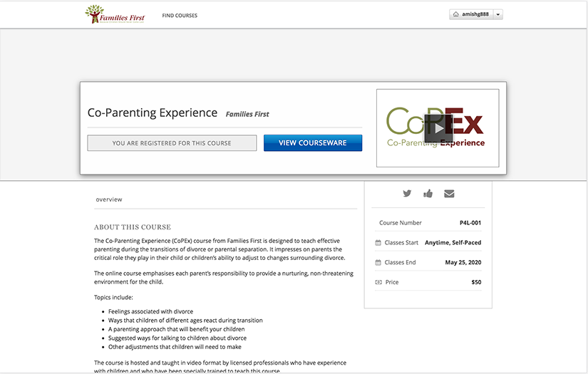Click the home icon next to amishg888
Viewport: 588px width, 374px height.
pyautogui.click(x=455, y=14)
